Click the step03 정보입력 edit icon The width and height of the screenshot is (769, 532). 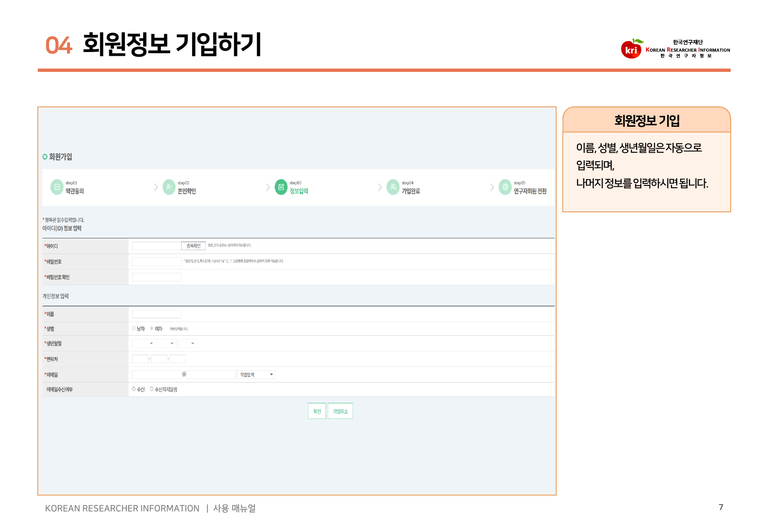click(281, 187)
